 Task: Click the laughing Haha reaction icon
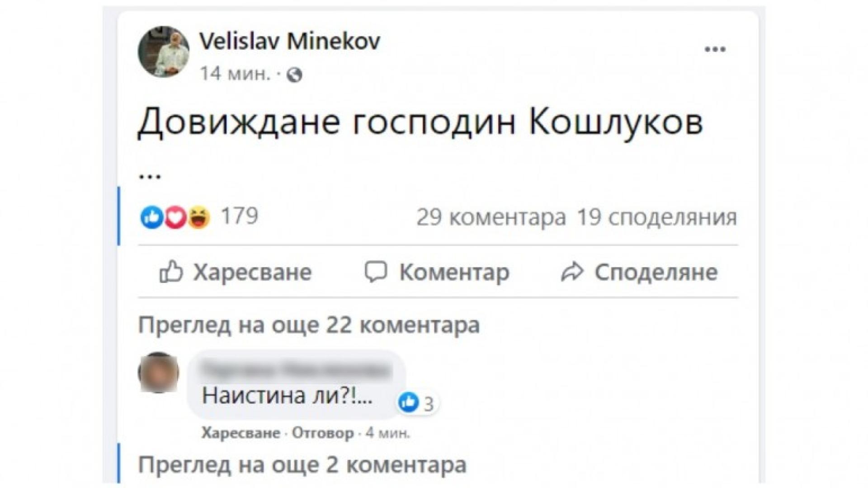[x=199, y=217]
